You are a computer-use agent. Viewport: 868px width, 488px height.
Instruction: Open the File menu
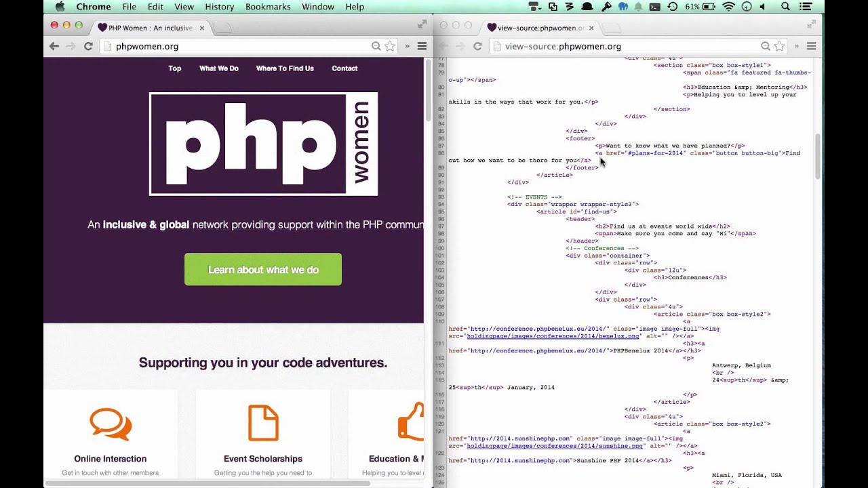pos(129,7)
